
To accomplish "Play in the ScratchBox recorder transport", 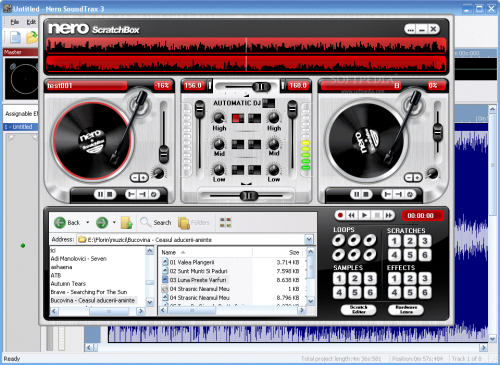I will (x=364, y=215).
